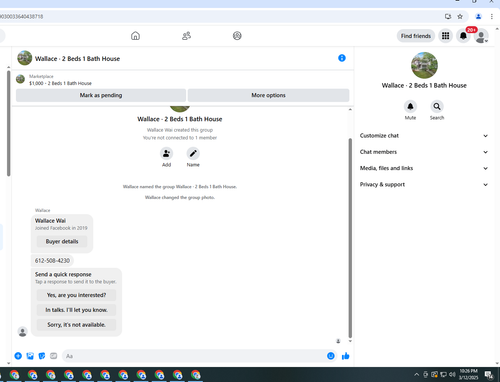
Task: Click the Aa message input field
Action: pos(194,356)
